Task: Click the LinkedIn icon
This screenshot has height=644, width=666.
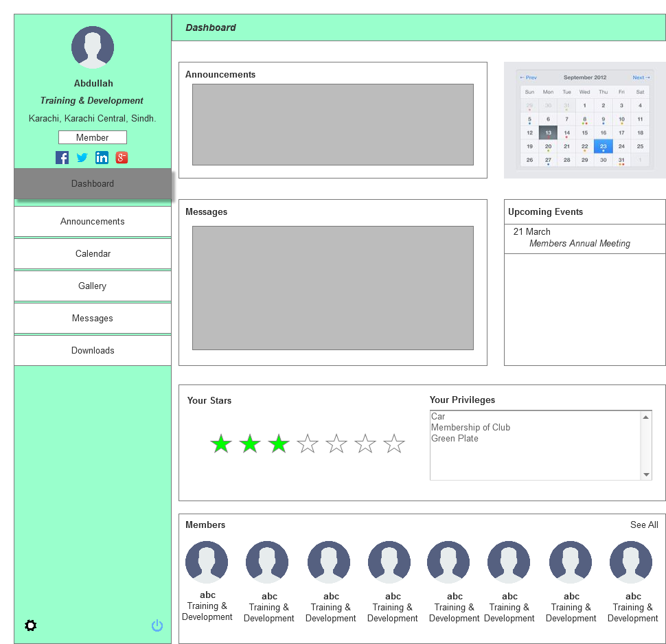Action: point(102,158)
